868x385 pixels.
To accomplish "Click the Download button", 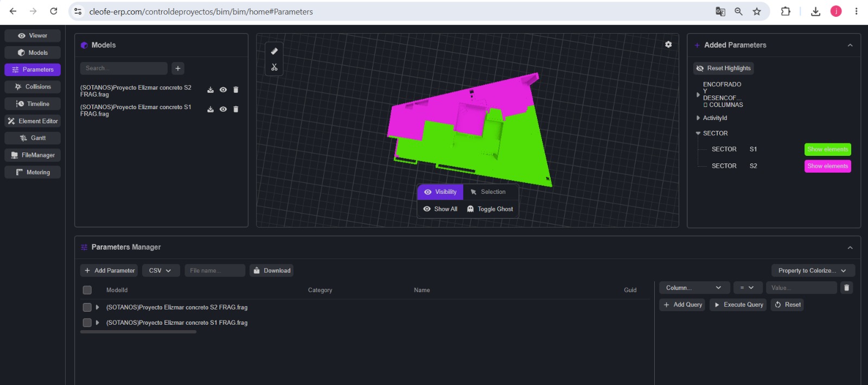I will (x=271, y=270).
